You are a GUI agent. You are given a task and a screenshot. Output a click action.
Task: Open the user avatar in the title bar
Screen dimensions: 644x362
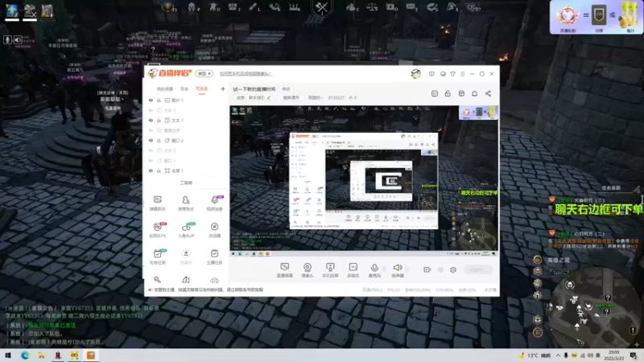(415, 74)
